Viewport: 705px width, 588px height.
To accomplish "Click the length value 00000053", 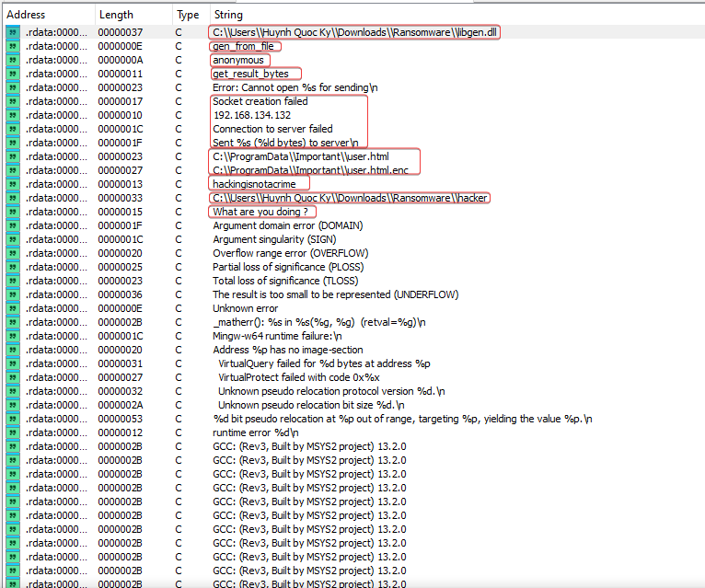I will (x=120, y=419).
